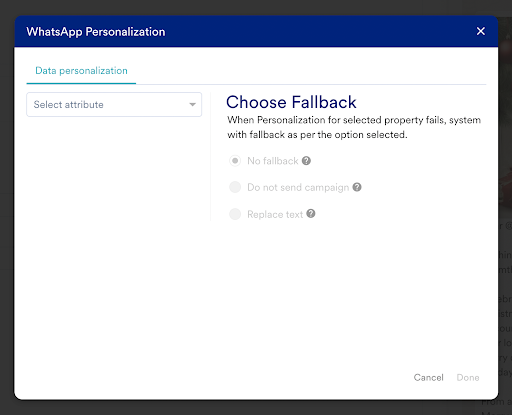Select the Replace text radio option
Screen dimensions: 512x415
[235, 214]
